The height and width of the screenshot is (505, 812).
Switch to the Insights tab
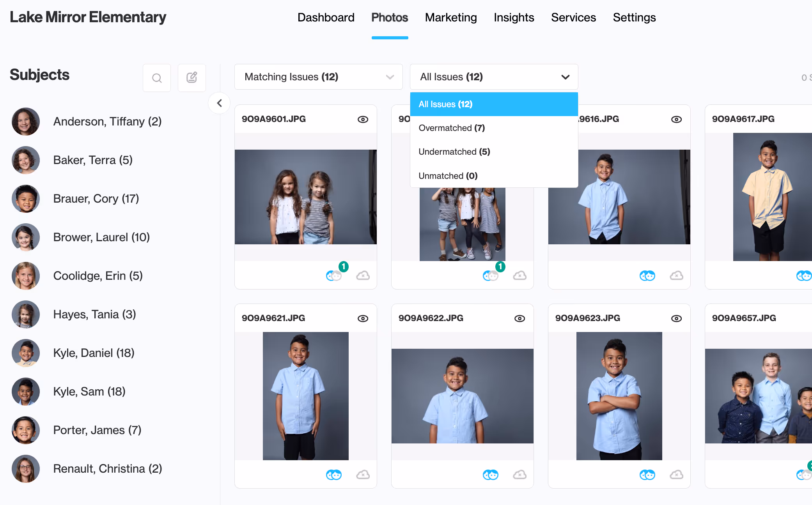[x=514, y=18]
